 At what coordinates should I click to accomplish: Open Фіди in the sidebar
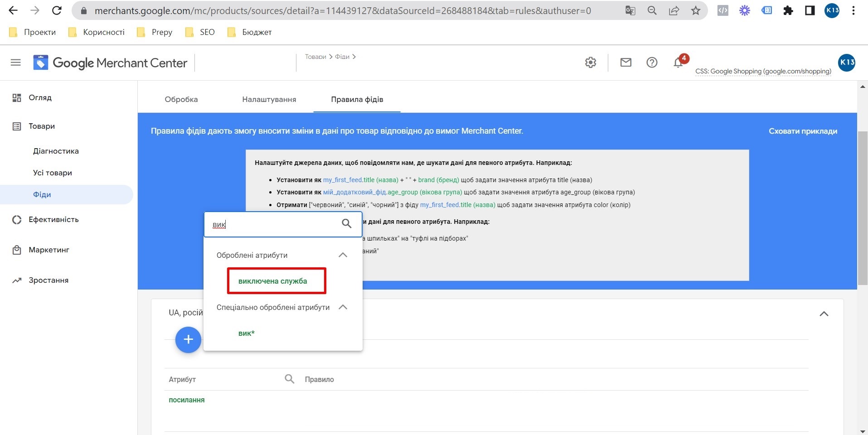67,194
